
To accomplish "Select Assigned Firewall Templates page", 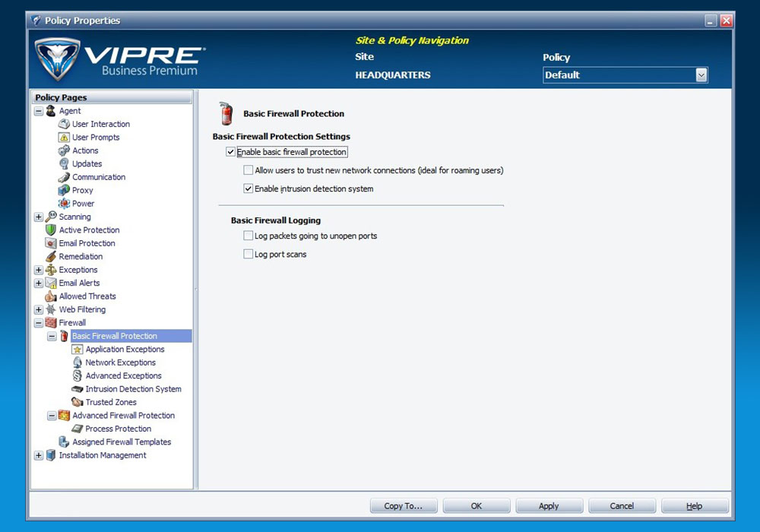I will (x=122, y=442).
